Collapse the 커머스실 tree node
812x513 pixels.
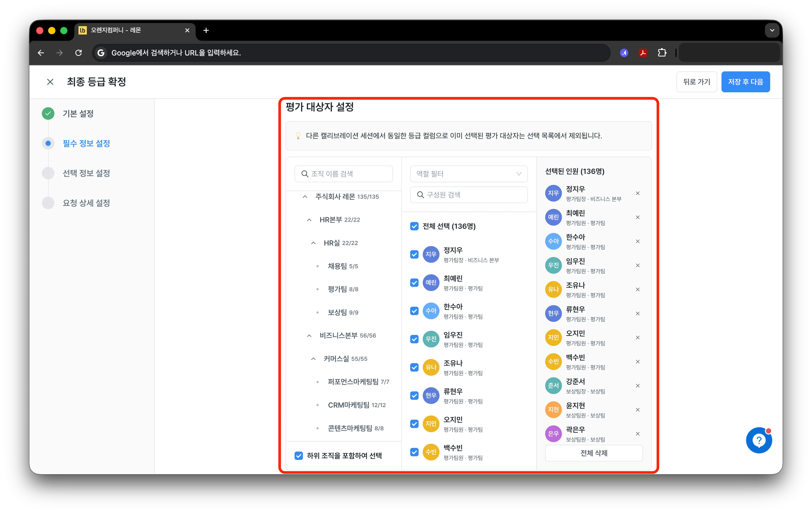point(313,359)
